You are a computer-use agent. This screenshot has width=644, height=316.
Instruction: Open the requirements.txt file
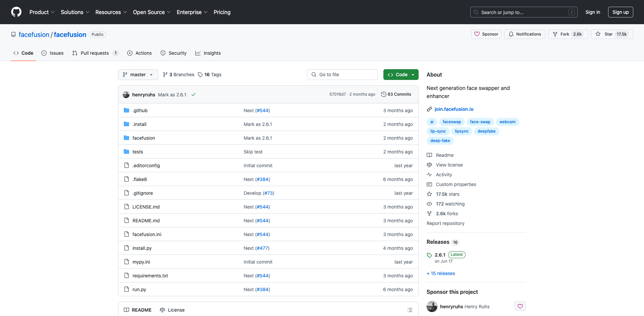(150, 276)
